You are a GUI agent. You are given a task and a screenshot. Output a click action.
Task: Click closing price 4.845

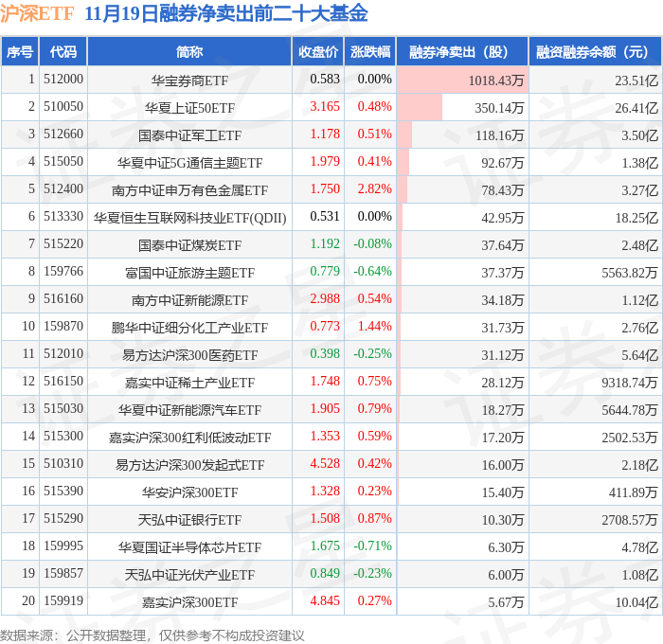click(x=325, y=601)
